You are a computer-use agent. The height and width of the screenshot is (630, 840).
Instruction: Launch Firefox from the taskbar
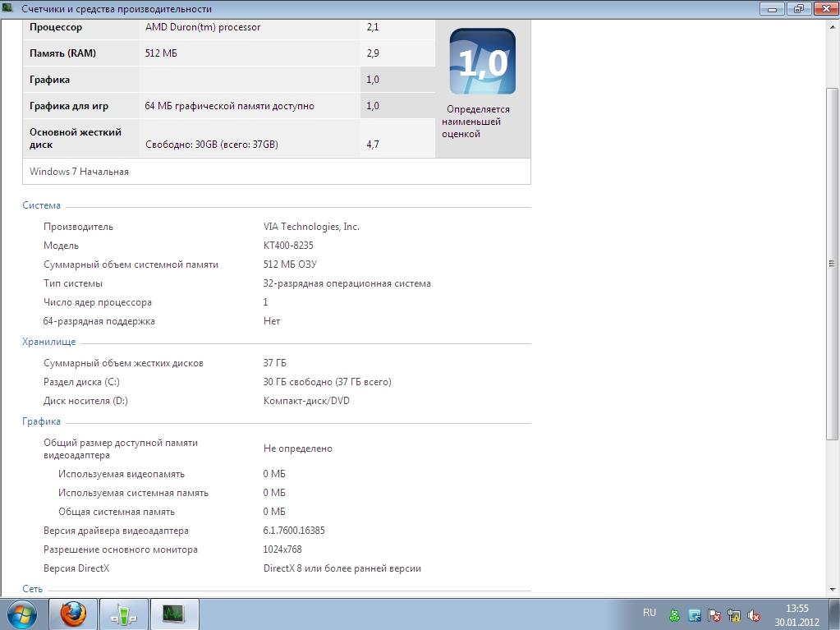[73, 614]
